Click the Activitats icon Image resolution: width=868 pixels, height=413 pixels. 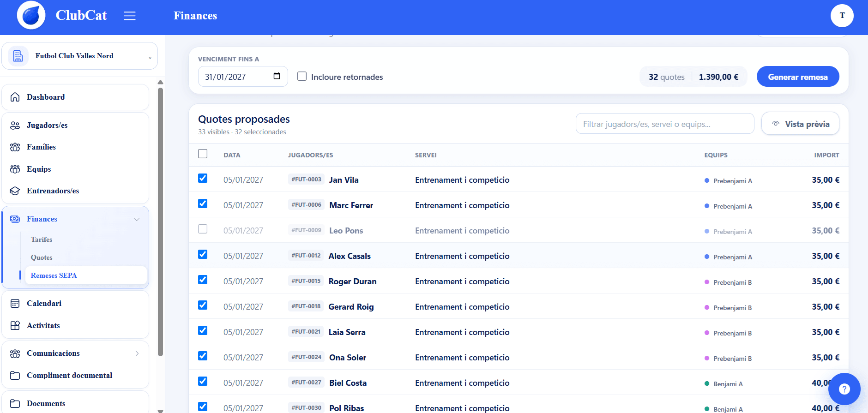(x=15, y=325)
